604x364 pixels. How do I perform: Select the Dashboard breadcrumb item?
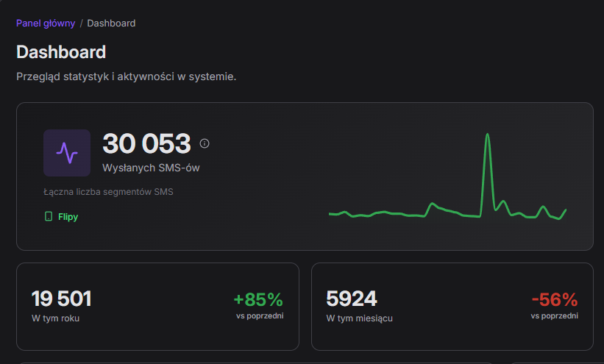pyautogui.click(x=111, y=23)
